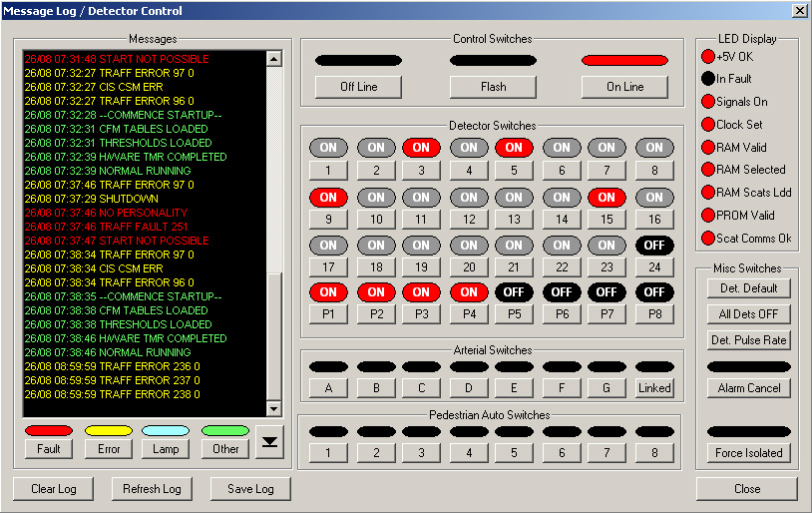
Task: Toggle the OFF indicator above P8
Action: click(654, 292)
